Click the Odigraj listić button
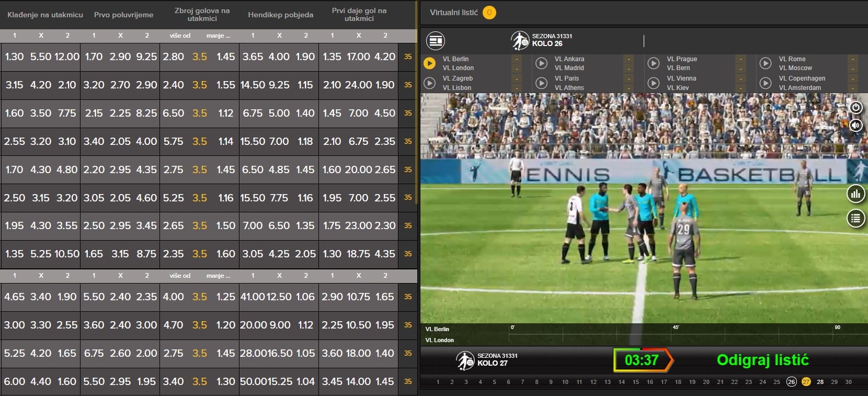This screenshot has height=396, width=868. [x=762, y=360]
